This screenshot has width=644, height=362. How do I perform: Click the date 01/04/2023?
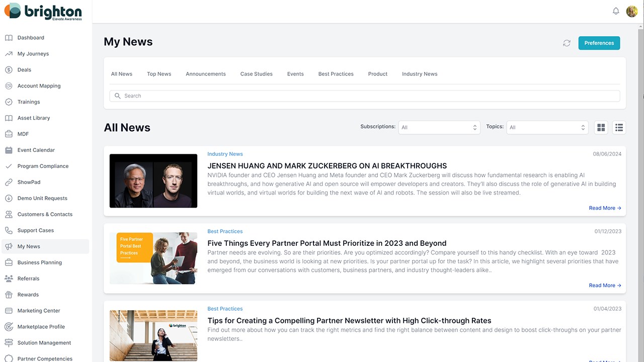[607, 309]
